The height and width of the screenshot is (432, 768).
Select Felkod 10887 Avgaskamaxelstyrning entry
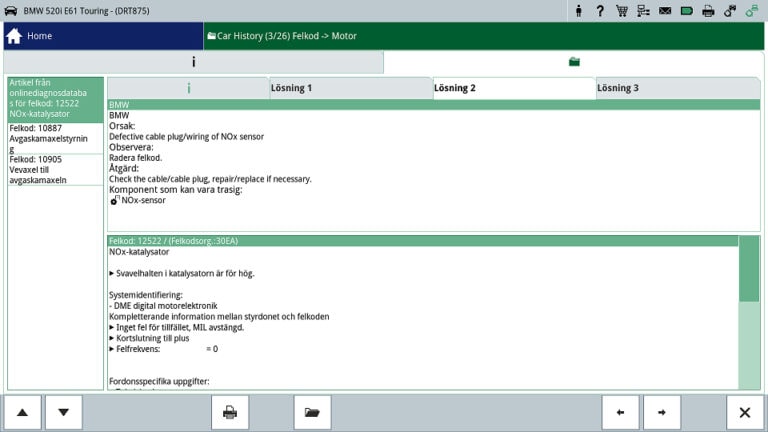click(55, 139)
